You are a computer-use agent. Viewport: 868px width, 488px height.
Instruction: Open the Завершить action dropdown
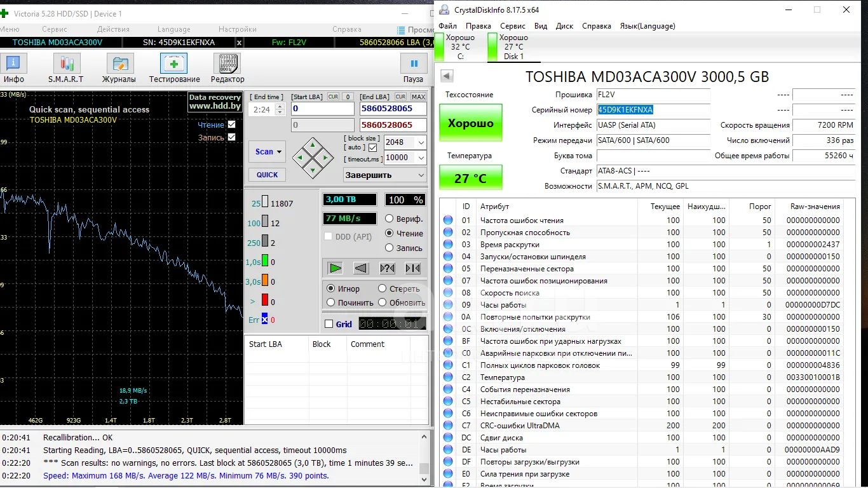[x=385, y=175]
